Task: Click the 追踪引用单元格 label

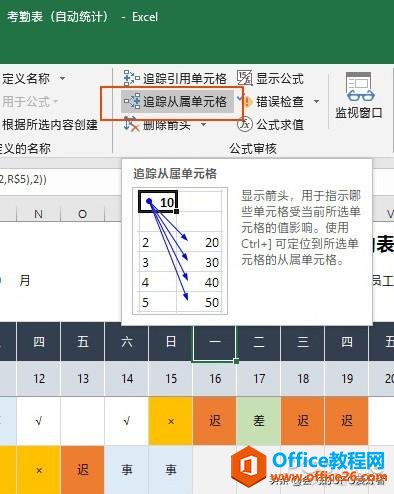Action: pyautogui.click(x=185, y=79)
